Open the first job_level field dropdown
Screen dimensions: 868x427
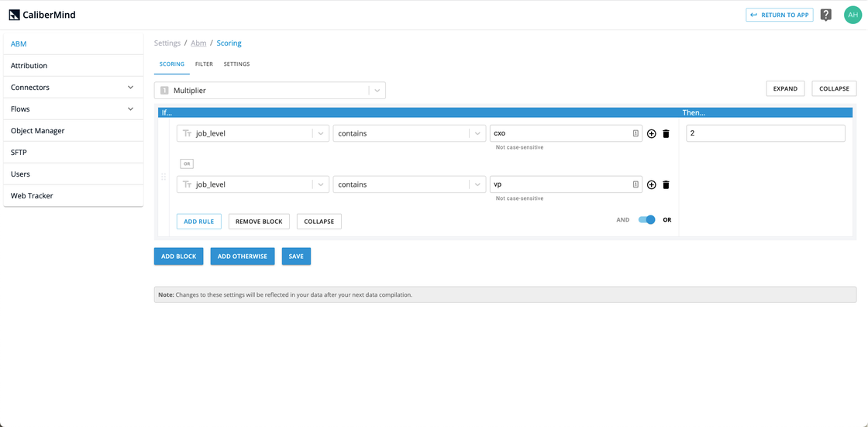253,133
